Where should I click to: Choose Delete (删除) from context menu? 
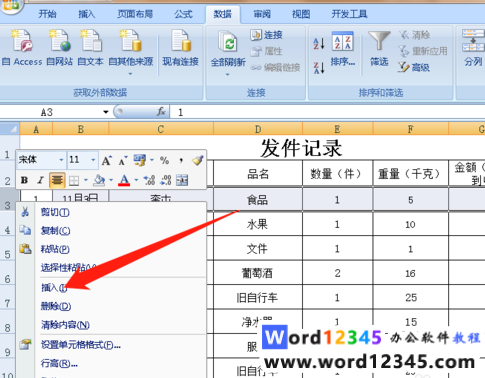[x=111, y=306]
